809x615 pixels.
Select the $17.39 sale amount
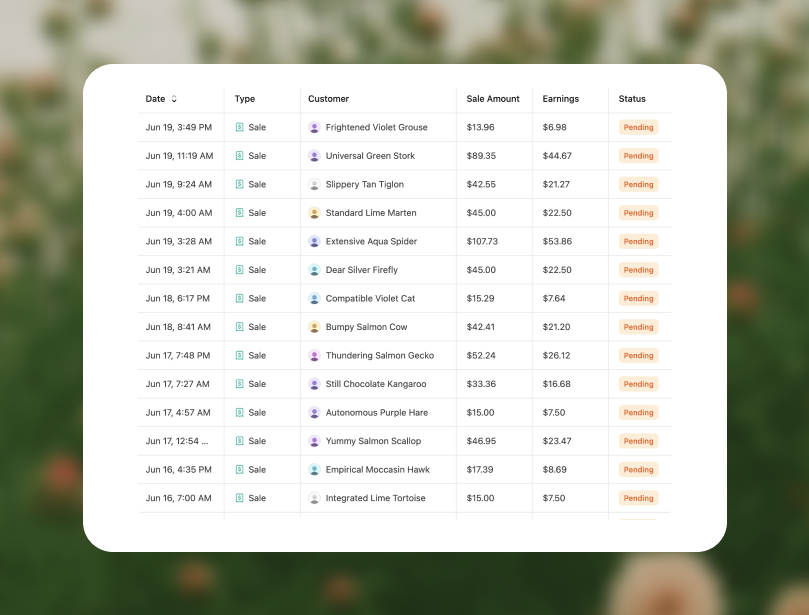click(x=480, y=470)
